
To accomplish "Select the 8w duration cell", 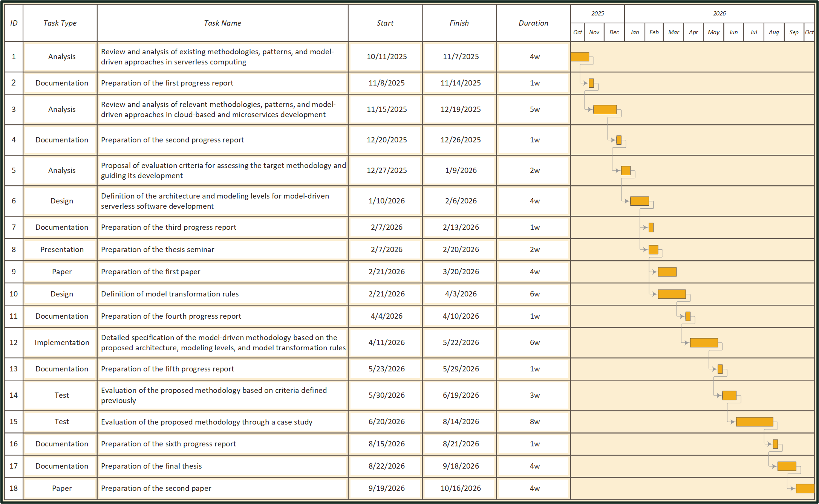I will [x=534, y=422].
